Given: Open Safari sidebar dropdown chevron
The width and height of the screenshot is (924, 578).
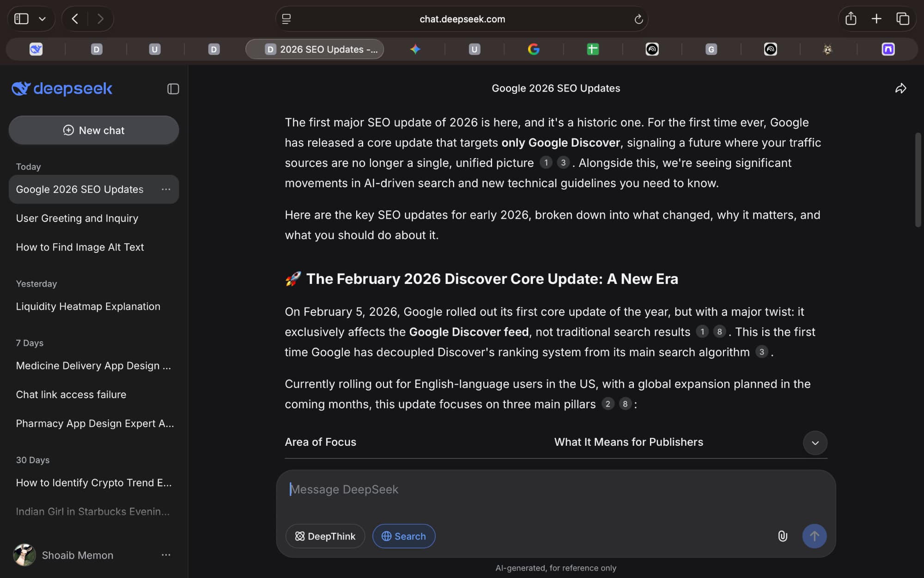Looking at the screenshot, I should (43, 19).
